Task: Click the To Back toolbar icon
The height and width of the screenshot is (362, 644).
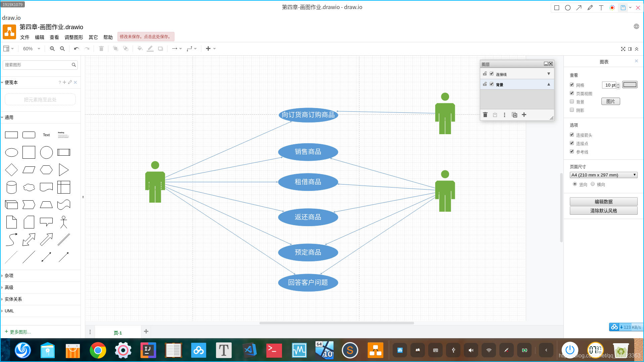Action: 126,49
